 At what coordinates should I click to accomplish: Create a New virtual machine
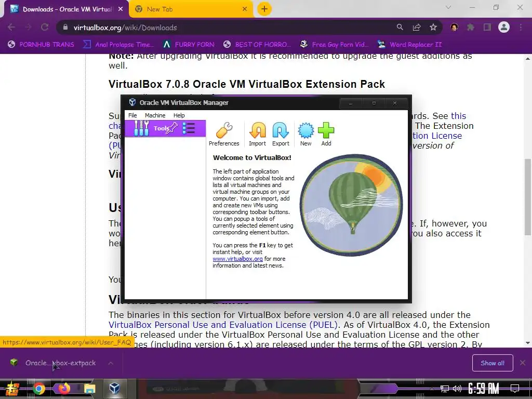coord(305,135)
